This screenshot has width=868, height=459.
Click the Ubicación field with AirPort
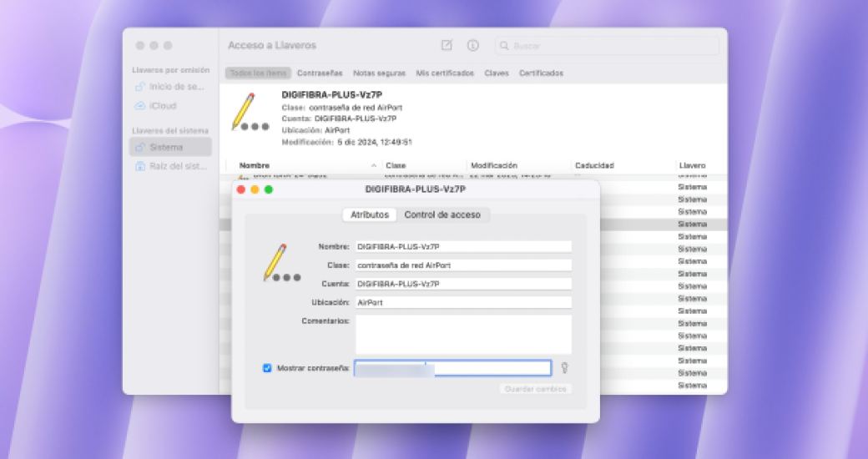click(x=463, y=303)
